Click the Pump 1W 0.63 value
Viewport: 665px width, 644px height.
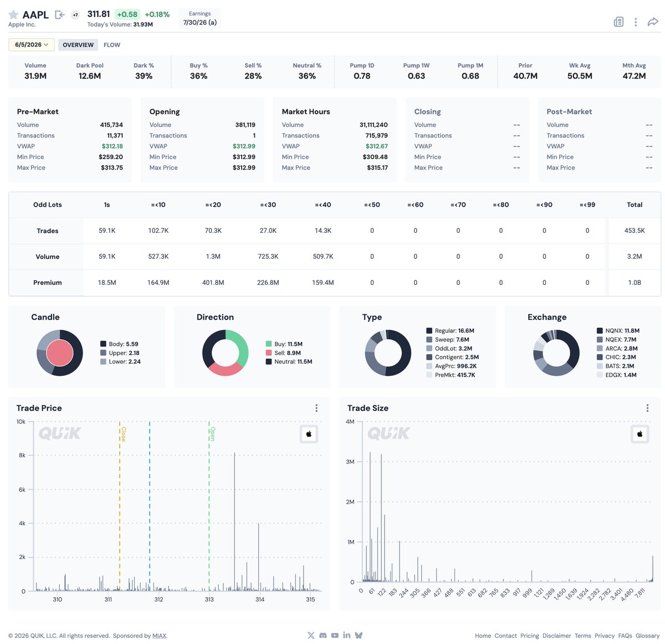[x=416, y=76]
